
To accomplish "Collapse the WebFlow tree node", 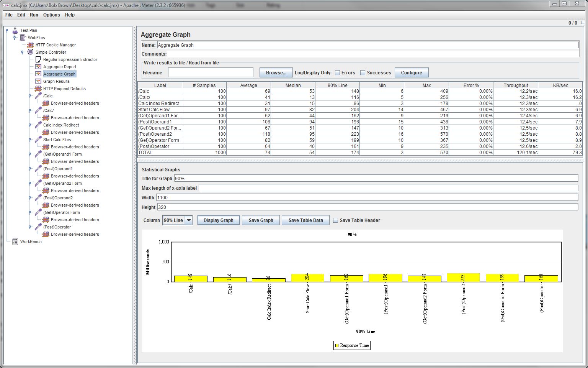I will (x=15, y=38).
